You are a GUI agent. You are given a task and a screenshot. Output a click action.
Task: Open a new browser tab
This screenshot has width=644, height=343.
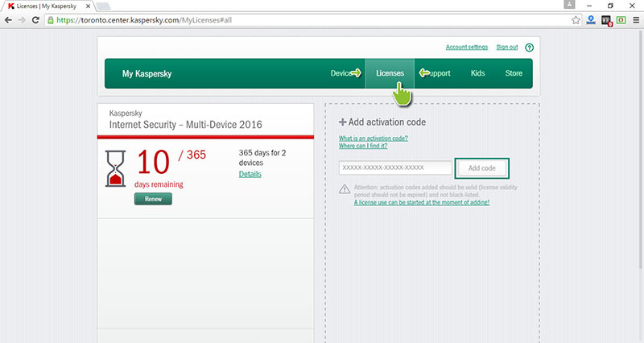pyautogui.click(x=103, y=6)
